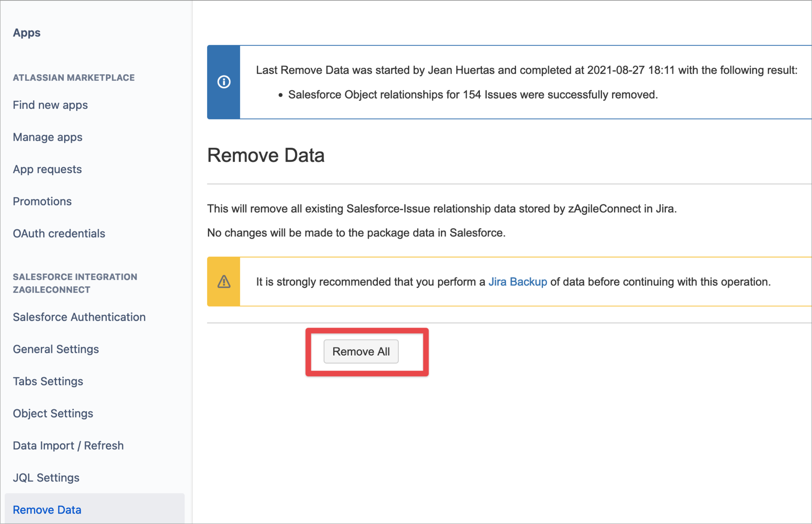
Task: Open Data Import / Refresh
Action: 68,446
